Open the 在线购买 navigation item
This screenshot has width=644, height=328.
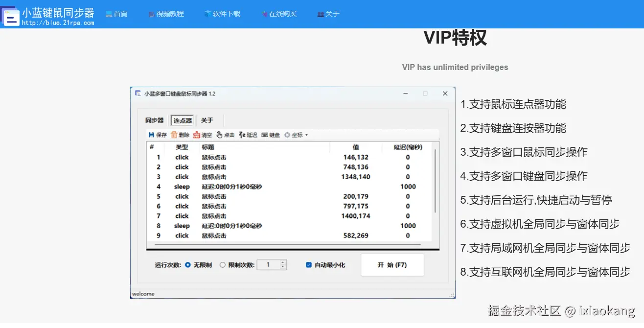[x=279, y=14]
